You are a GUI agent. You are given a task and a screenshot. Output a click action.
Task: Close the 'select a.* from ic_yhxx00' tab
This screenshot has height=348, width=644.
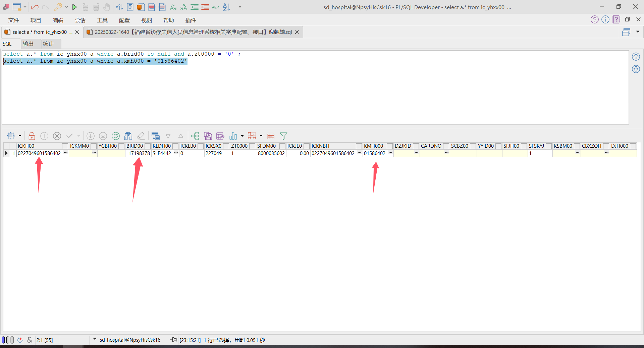77,32
